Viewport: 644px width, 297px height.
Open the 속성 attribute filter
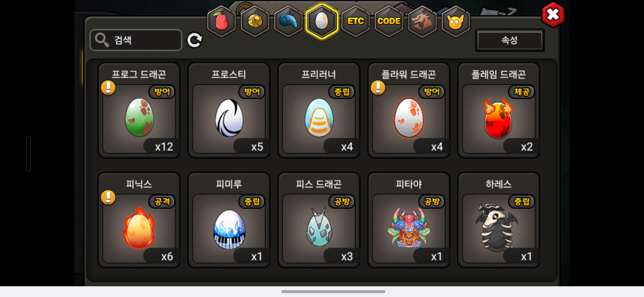[510, 40]
